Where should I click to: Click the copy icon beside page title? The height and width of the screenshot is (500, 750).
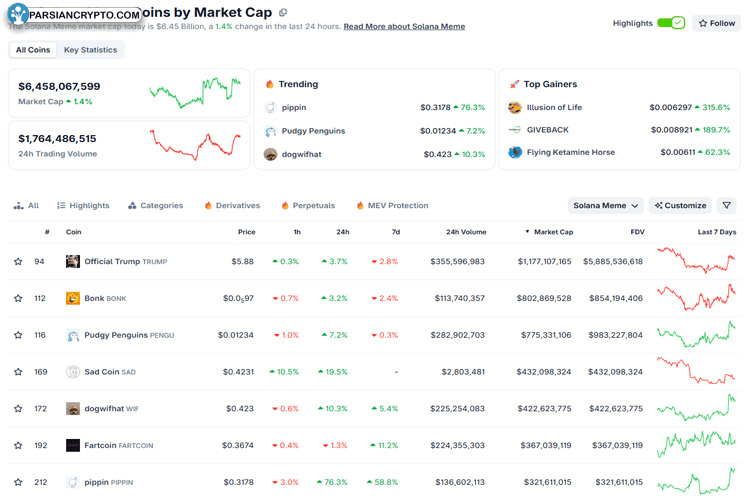tap(283, 12)
